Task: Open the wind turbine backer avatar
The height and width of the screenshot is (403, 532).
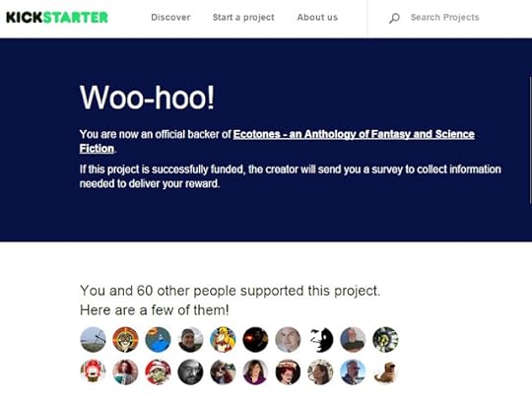Action: tap(93, 340)
